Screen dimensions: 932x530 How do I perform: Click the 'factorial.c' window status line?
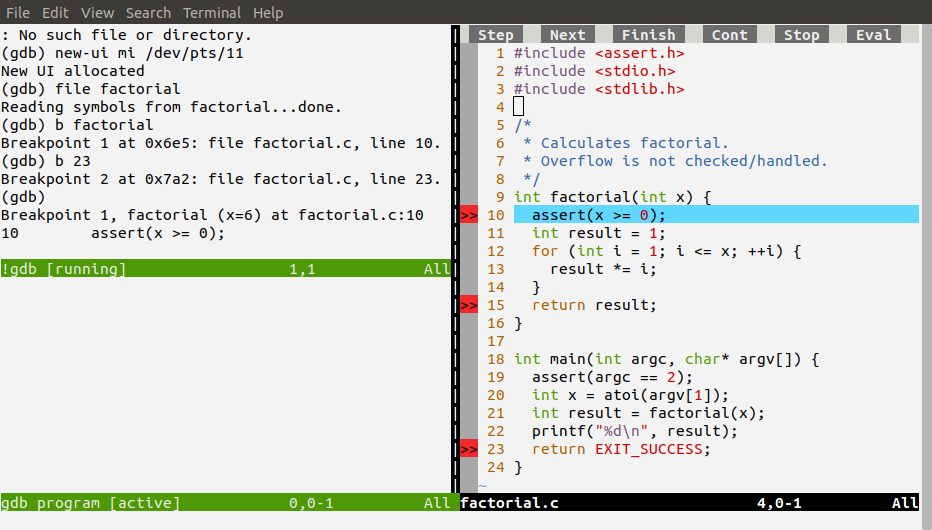pyautogui.click(x=689, y=503)
